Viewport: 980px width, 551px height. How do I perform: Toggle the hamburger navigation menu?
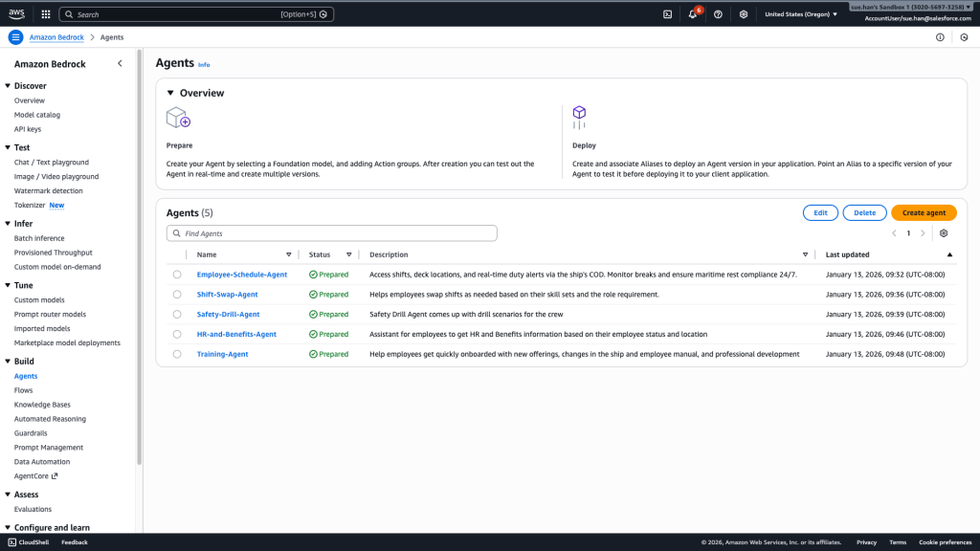(15, 37)
